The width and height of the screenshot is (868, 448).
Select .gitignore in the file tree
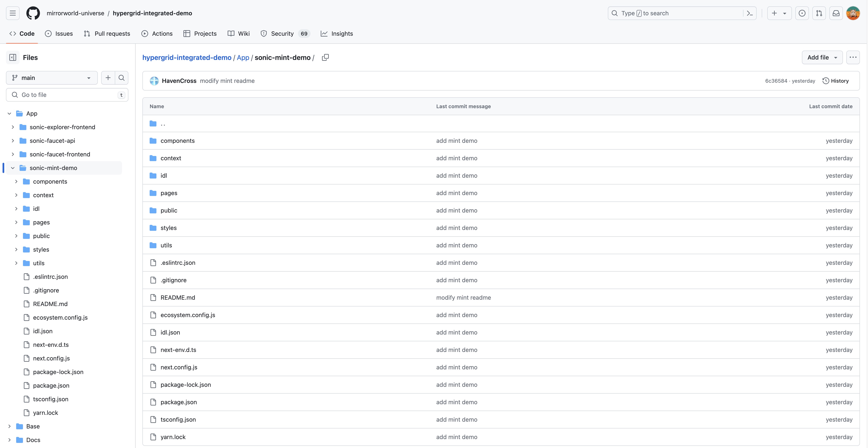(46, 290)
